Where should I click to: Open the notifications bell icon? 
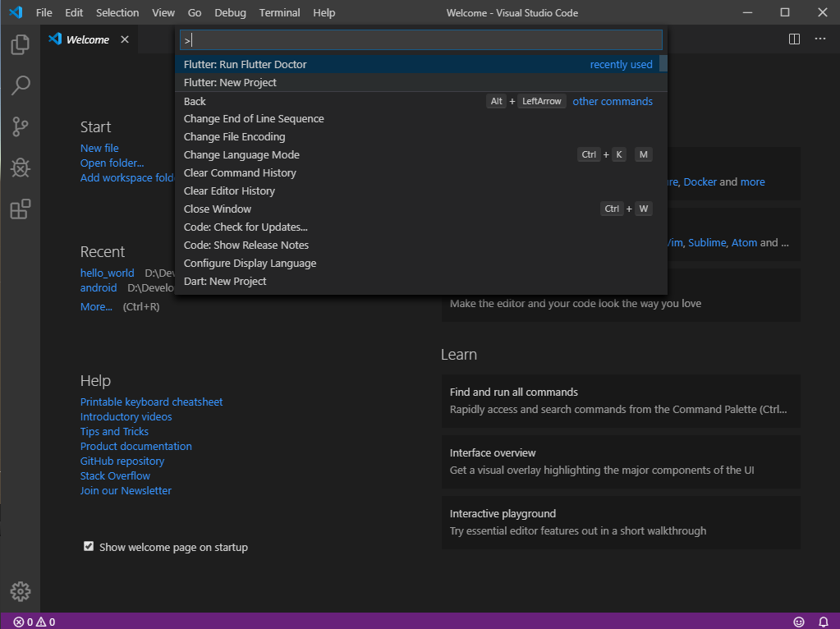click(824, 622)
